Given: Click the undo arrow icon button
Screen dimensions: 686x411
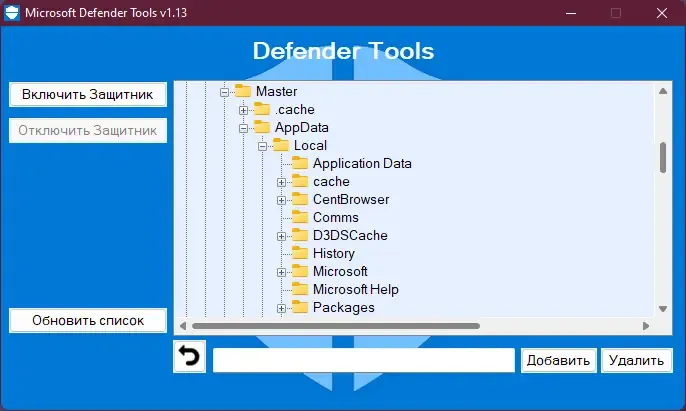Looking at the screenshot, I should [x=189, y=356].
